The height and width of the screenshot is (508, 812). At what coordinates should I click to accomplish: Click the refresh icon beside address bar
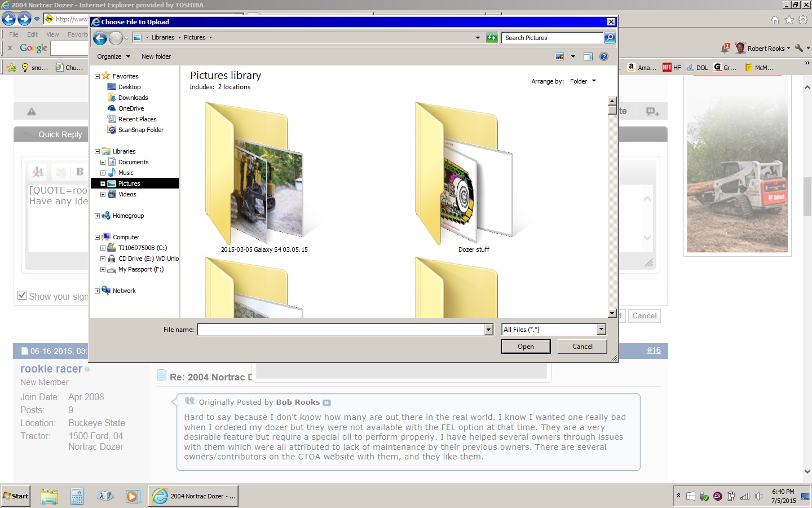492,38
